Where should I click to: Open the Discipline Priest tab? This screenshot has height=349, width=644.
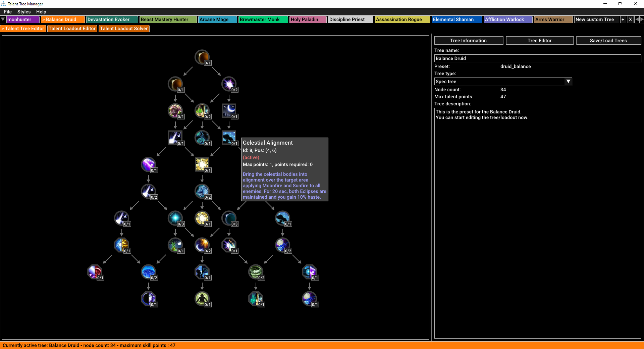coord(351,19)
